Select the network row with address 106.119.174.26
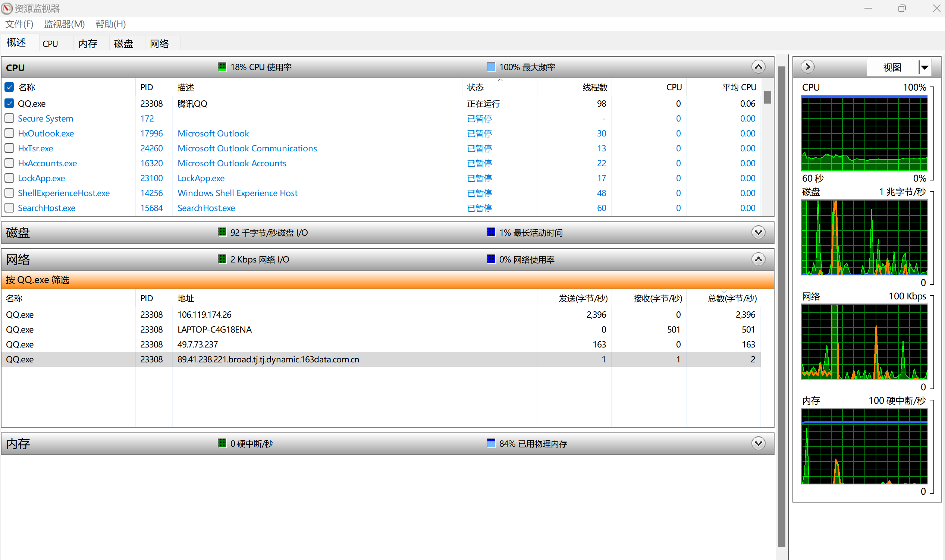This screenshot has height=560, width=945. [x=381, y=314]
